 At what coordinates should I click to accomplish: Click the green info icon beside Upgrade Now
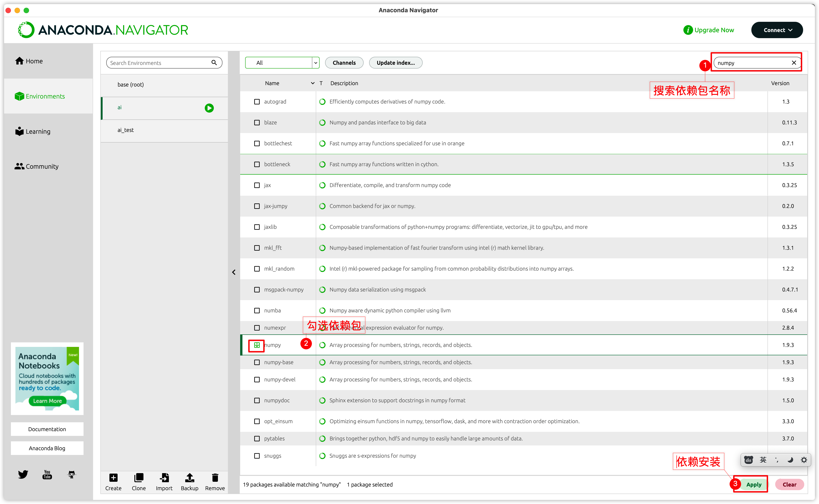pyautogui.click(x=688, y=30)
